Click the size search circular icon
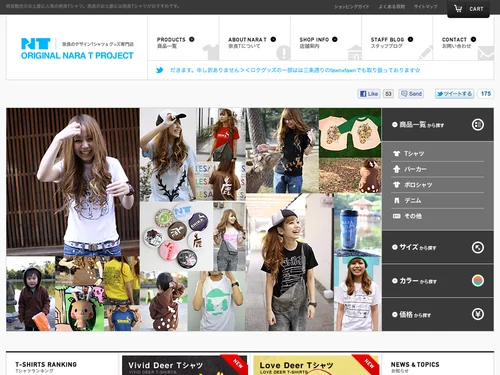The image size is (500, 375). tap(478, 247)
